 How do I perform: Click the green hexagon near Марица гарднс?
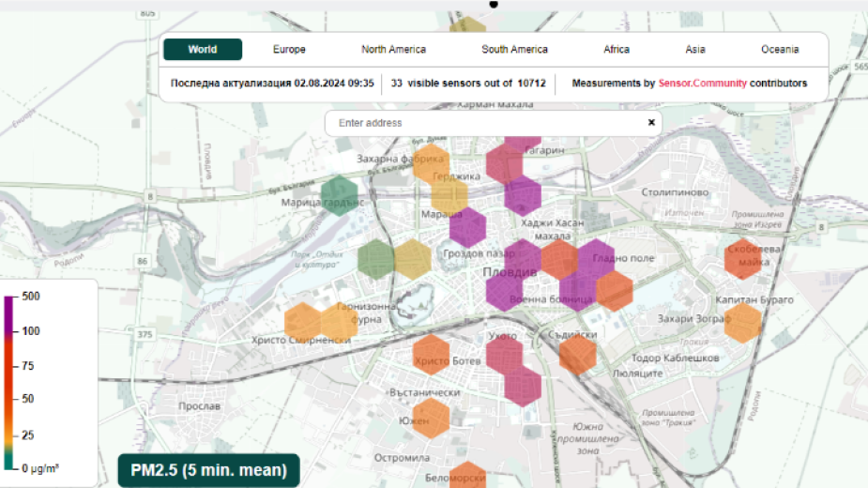339,195
